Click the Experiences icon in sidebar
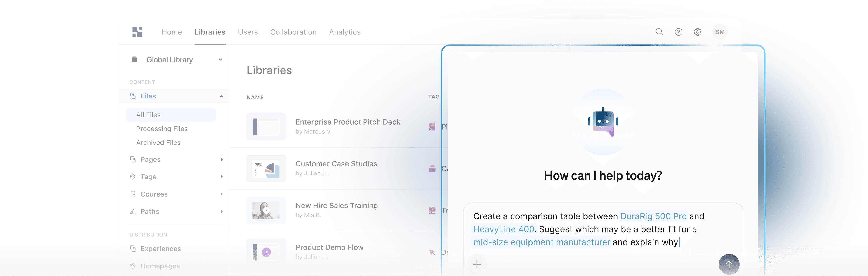Screen dimensions: 868x276 133,249
